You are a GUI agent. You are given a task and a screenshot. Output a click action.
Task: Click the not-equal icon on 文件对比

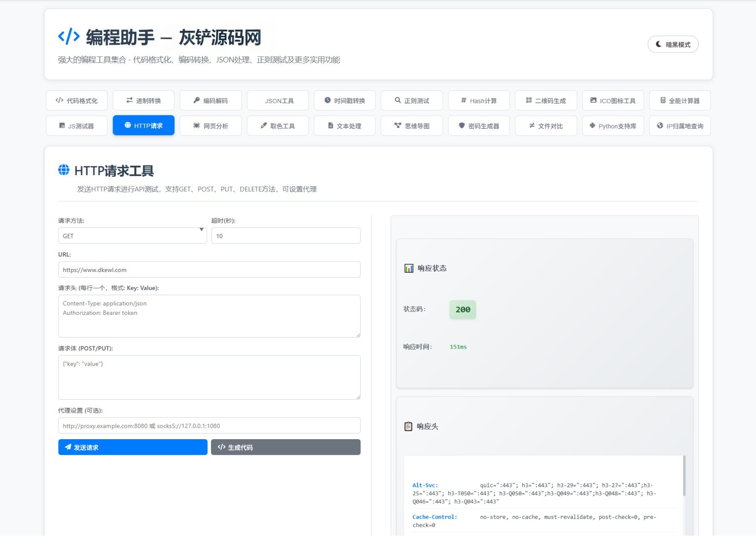(x=532, y=126)
